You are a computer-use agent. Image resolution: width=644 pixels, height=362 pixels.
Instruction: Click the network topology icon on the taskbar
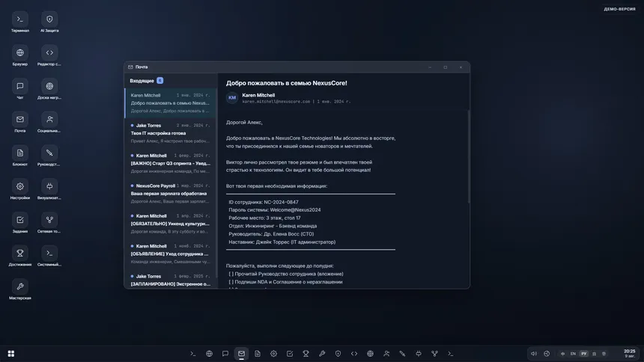[x=434, y=353]
